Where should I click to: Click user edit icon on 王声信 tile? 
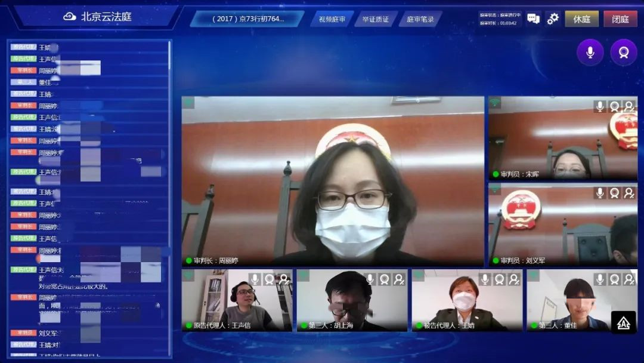pyautogui.click(x=284, y=279)
